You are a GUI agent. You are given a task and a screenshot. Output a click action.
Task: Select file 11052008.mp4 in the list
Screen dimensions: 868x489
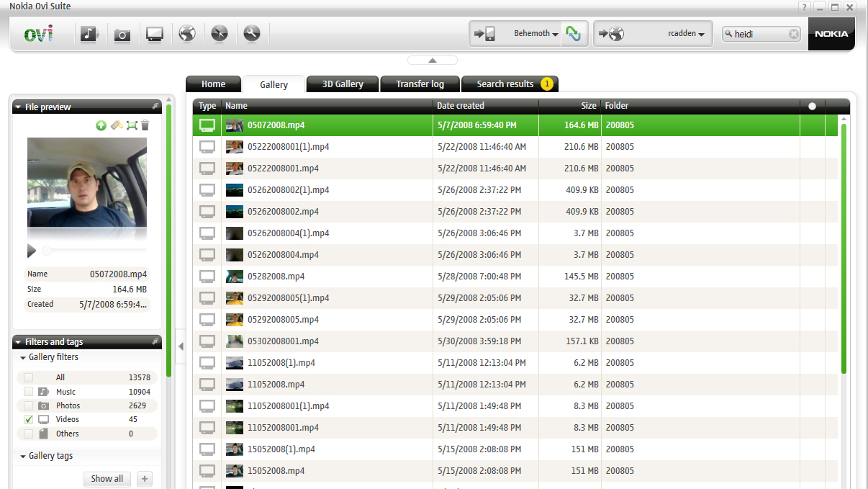tap(515, 385)
